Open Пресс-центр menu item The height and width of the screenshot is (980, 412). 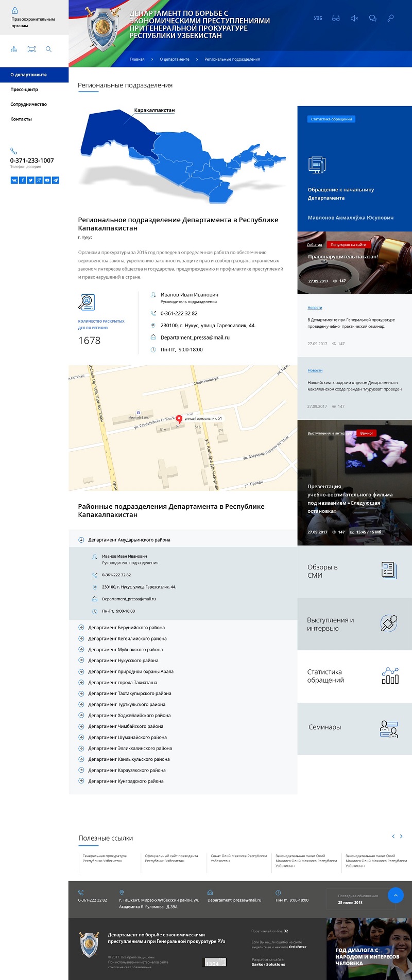coord(24,90)
